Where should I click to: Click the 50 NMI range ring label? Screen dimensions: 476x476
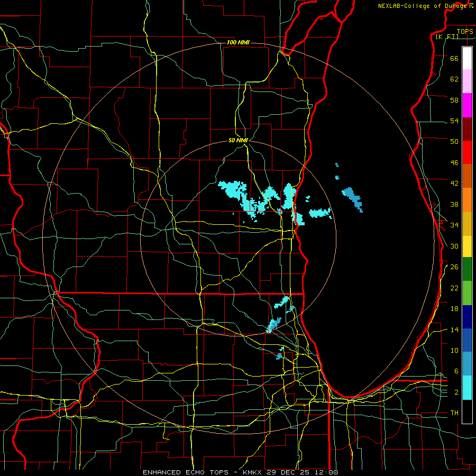(x=238, y=140)
